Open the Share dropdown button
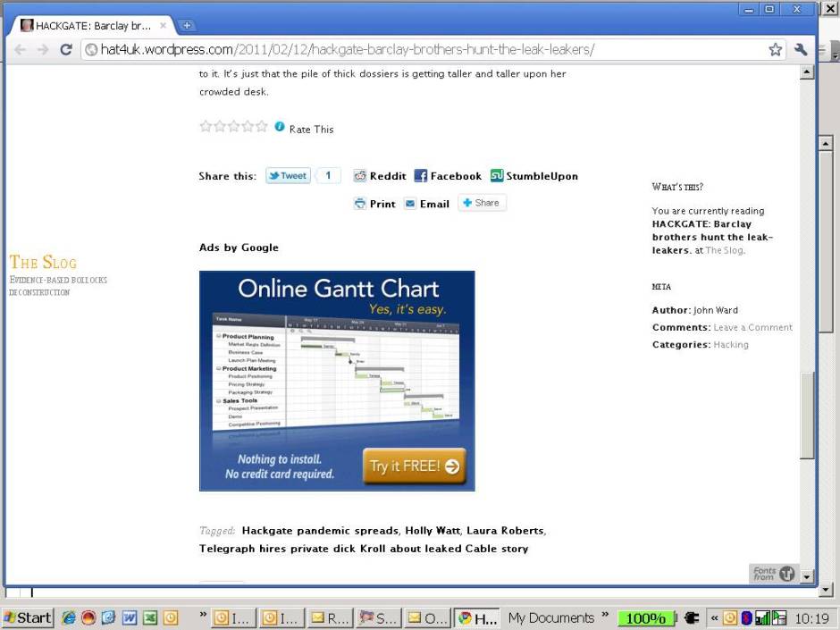Viewport: 840px width, 630px height. tap(482, 203)
